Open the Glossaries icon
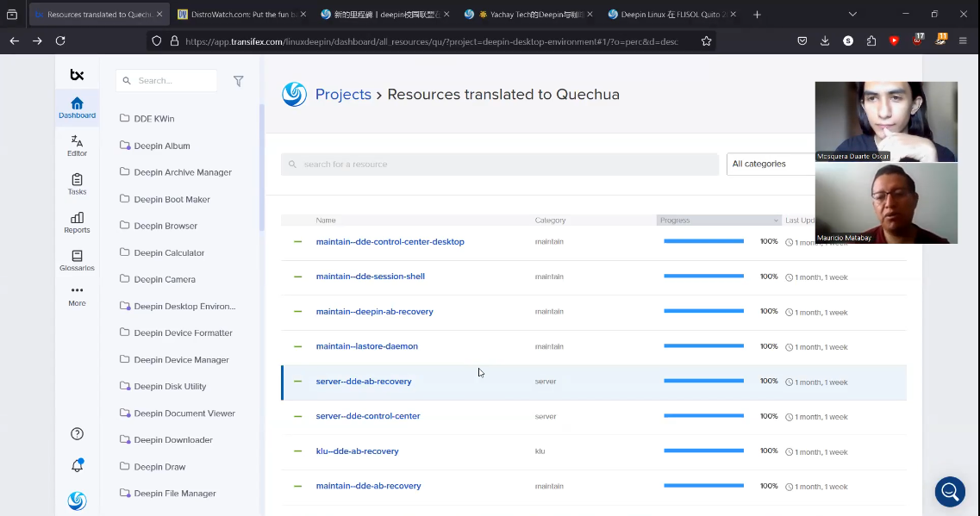Screen dimensions: 980x516 [x=77, y=260]
